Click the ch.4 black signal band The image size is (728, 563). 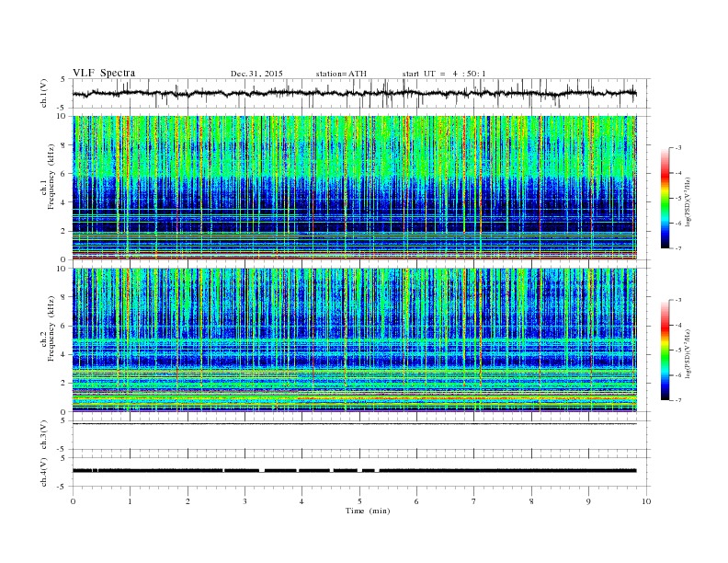point(354,471)
